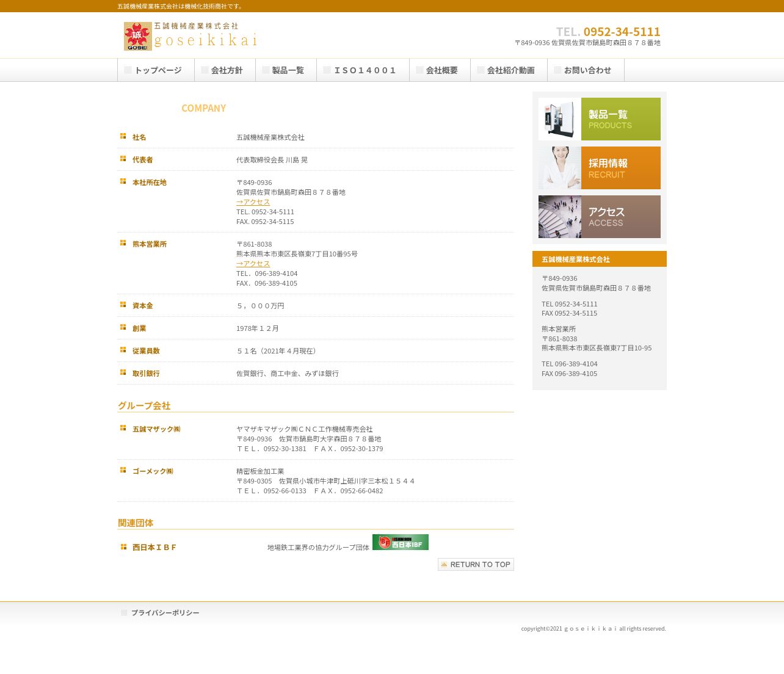Image resolution: width=784 pixels, height=674 pixels.
Task: Click the 創業 value 1978年１２月
Action: pyautogui.click(x=258, y=328)
